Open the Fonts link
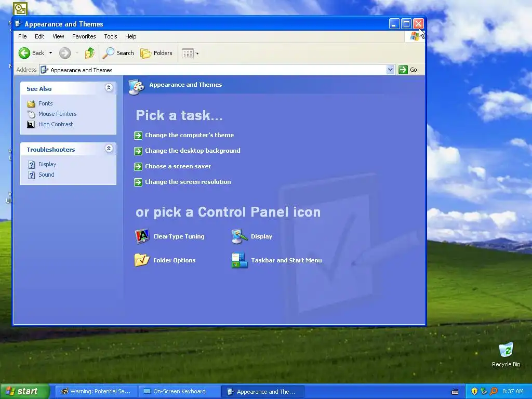 pos(46,103)
